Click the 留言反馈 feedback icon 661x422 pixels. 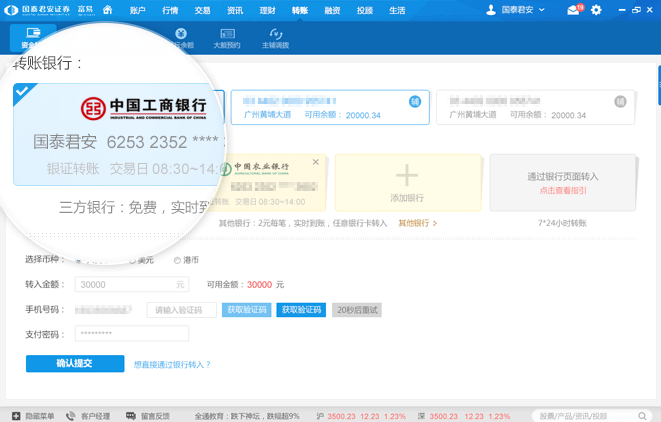(133, 415)
